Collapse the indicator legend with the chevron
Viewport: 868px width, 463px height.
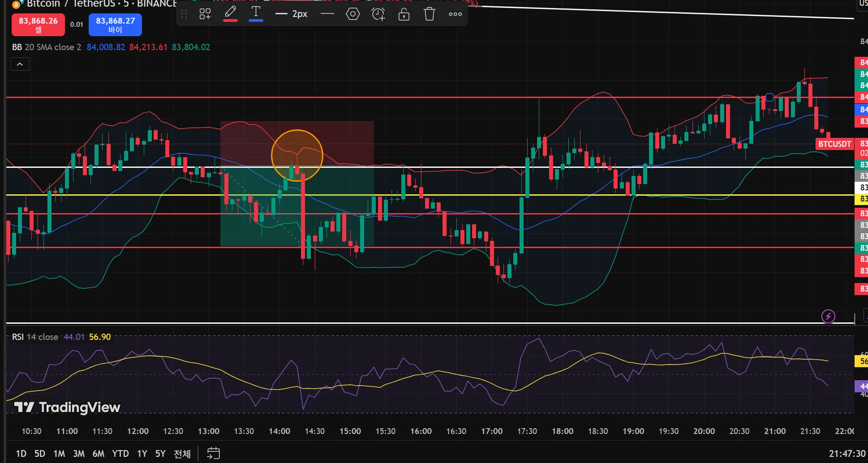(20, 64)
